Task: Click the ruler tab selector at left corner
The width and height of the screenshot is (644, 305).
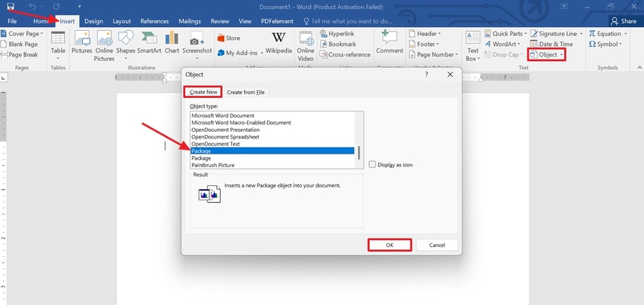Action: [3, 78]
